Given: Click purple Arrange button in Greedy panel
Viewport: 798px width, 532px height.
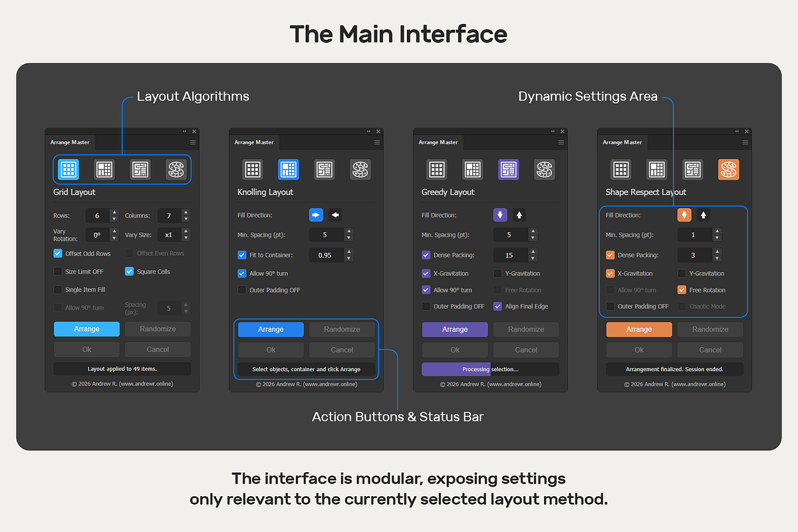Looking at the screenshot, I should pos(455,329).
